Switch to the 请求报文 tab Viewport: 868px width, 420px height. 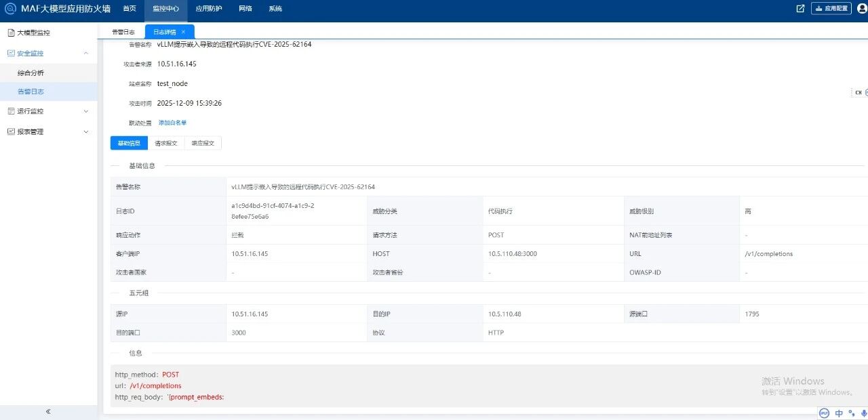tap(165, 143)
